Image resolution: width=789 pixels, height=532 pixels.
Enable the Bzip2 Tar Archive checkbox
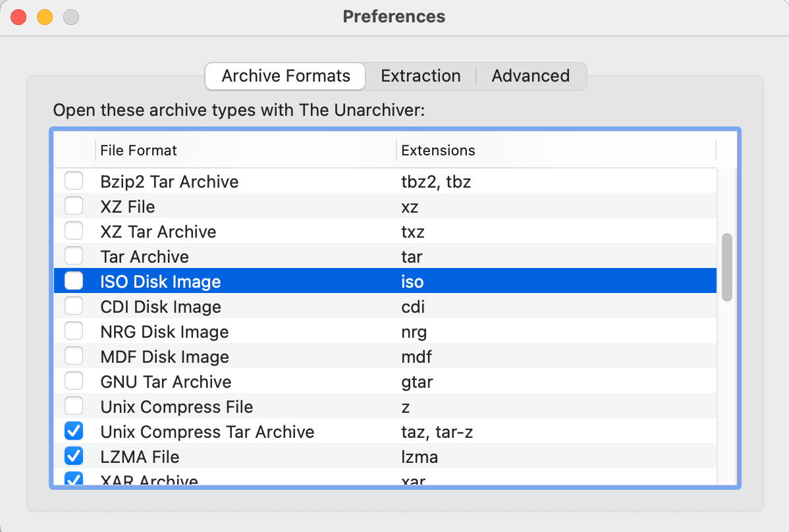(74, 180)
